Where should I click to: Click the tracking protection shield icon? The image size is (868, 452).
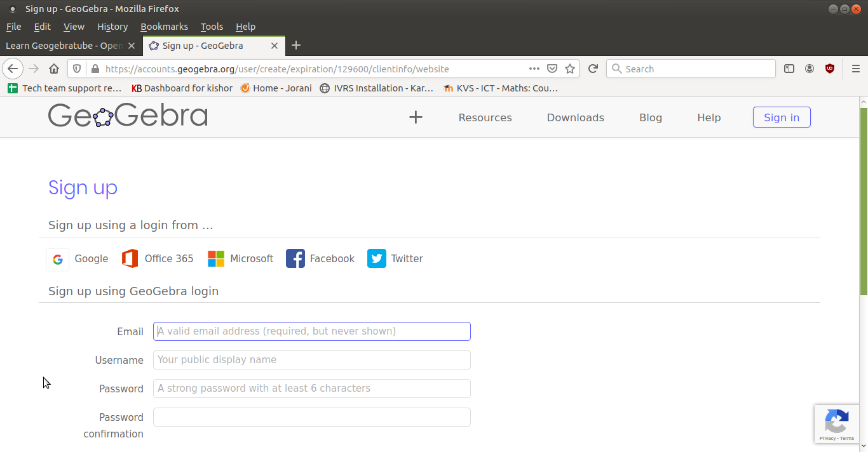[x=77, y=69]
